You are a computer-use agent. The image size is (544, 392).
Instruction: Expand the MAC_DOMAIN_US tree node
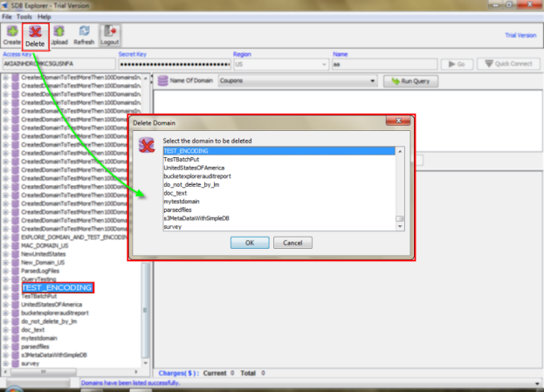click(5, 245)
